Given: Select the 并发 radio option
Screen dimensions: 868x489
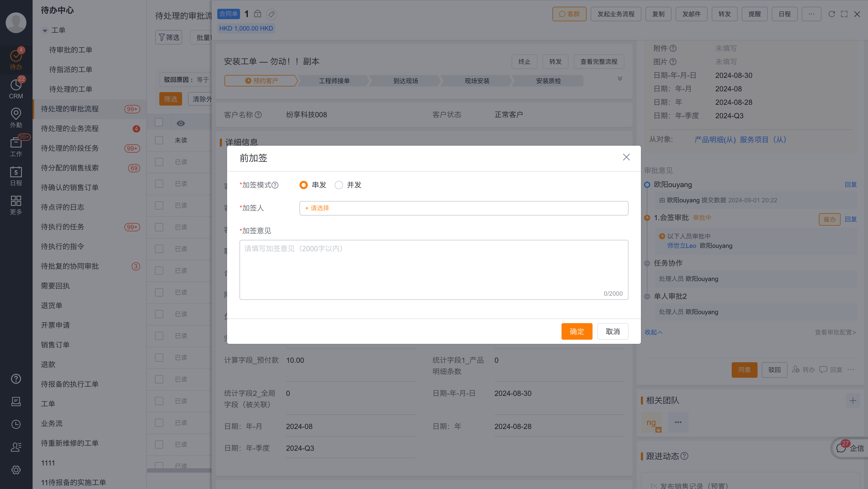Looking at the screenshot, I should coord(339,185).
